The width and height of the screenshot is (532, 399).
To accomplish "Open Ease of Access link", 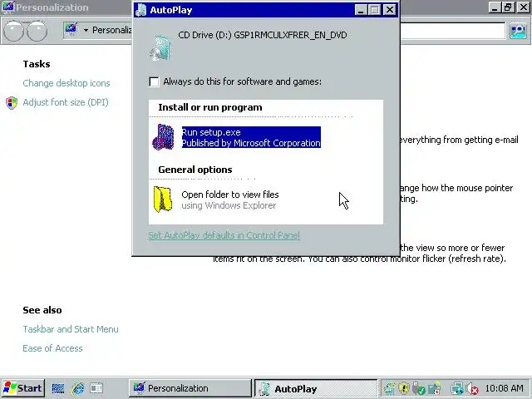I will point(52,348).
